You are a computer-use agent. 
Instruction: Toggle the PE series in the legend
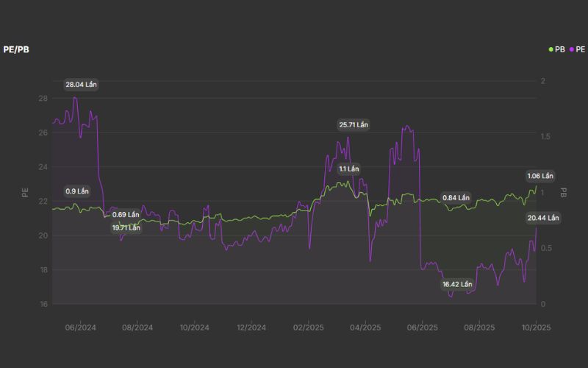click(580, 49)
